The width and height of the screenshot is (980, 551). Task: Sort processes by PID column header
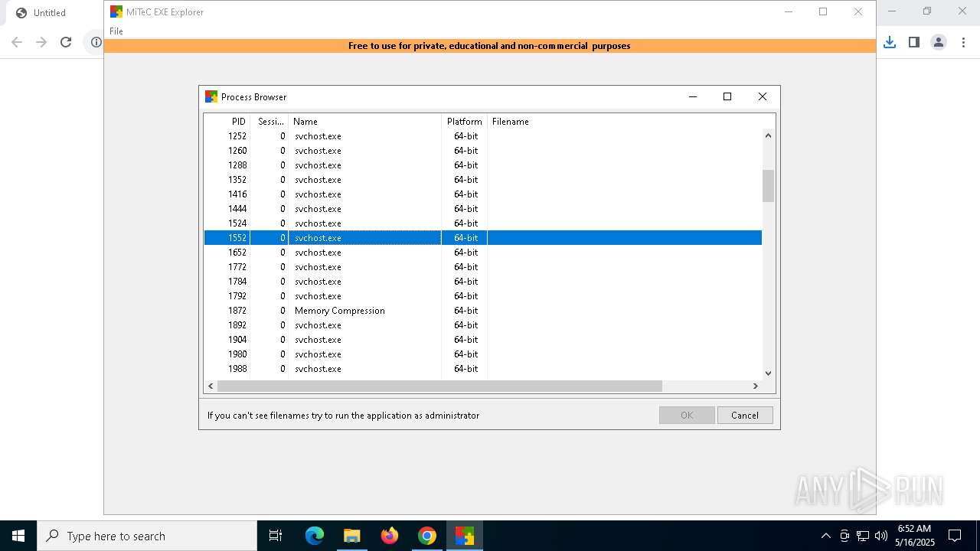coord(227,121)
